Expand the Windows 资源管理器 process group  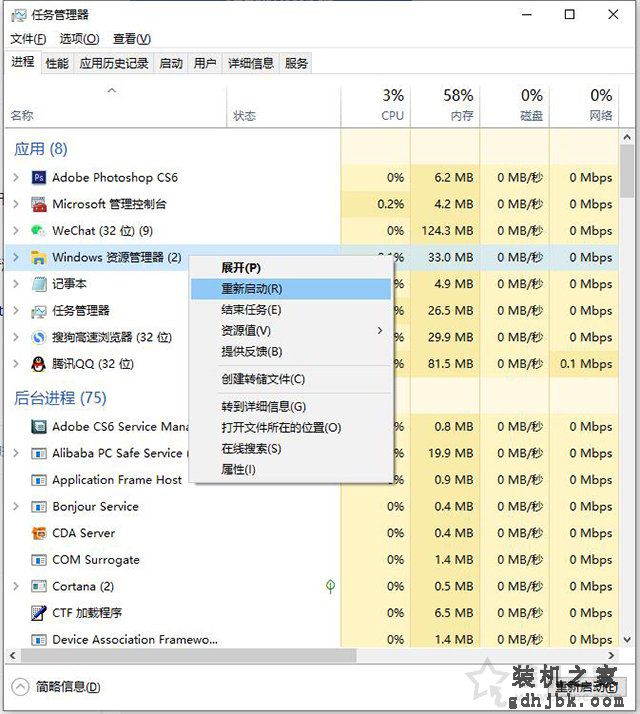coord(16,257)
